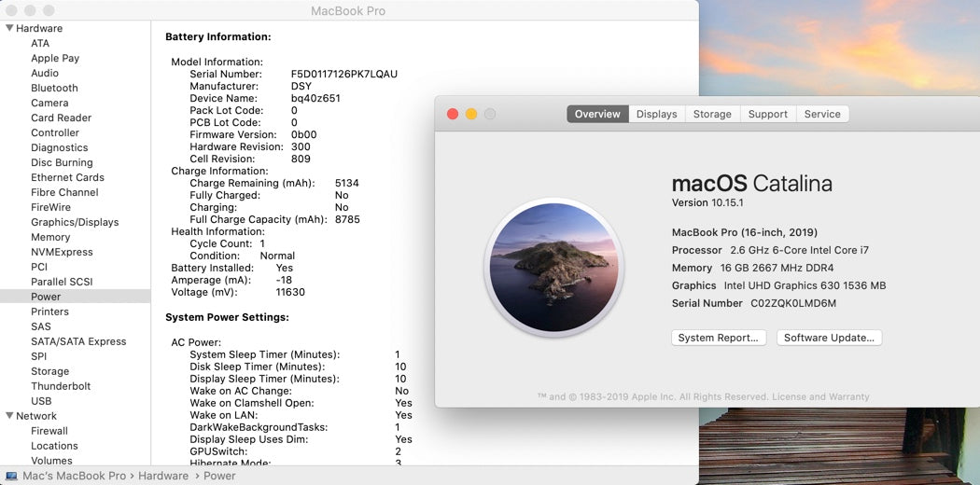
Task: Select Ethernet Cards in the sidebar
Action: pyautogui.click(x=67, y=177)
